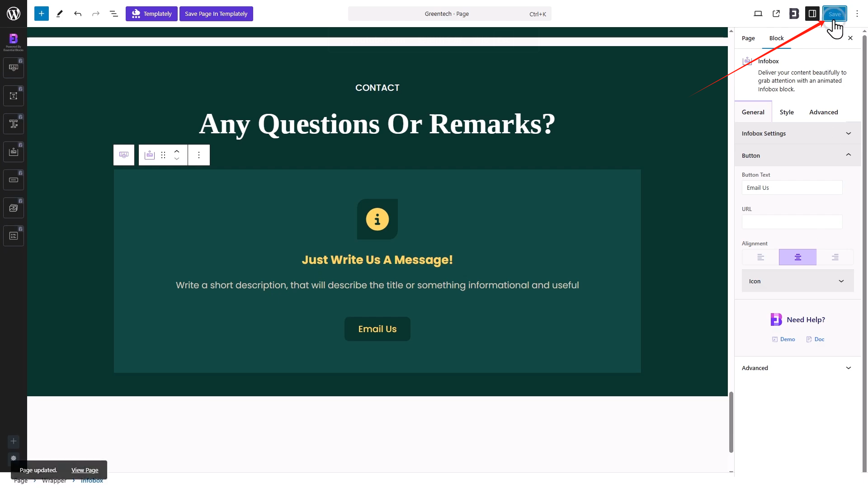This screenshot has width=868, height=488.
Task: Set button alignment to center
Action: [797, 257]
